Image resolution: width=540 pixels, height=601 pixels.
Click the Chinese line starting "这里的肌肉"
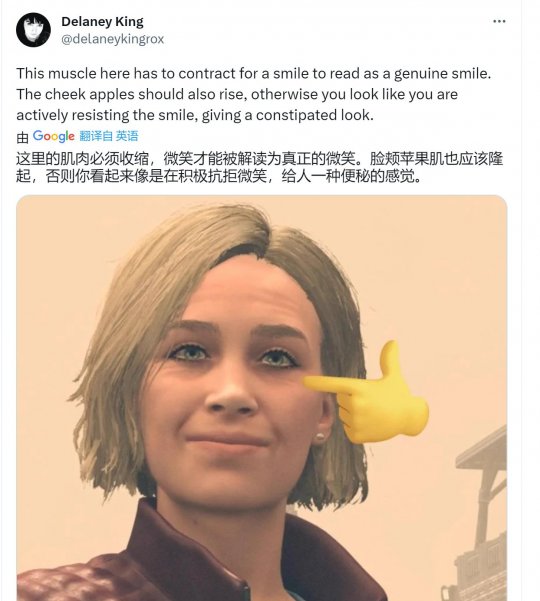259,159
